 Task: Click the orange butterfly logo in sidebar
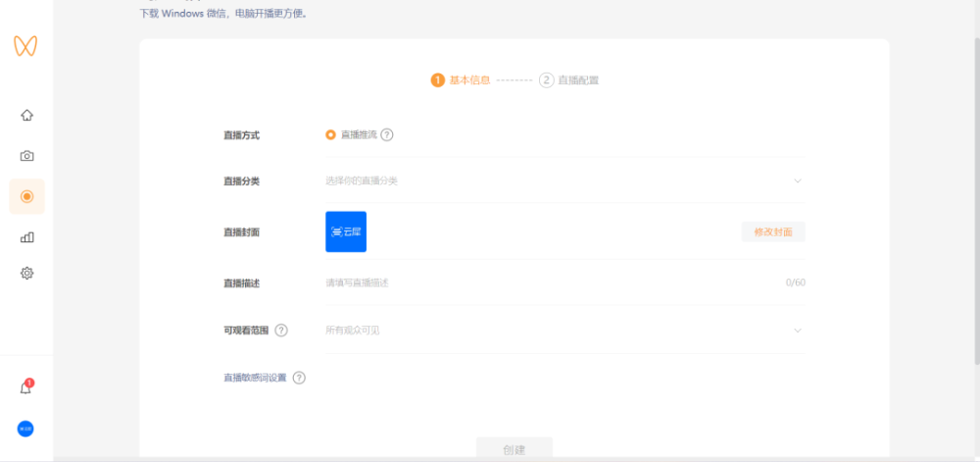coord(25,46)
